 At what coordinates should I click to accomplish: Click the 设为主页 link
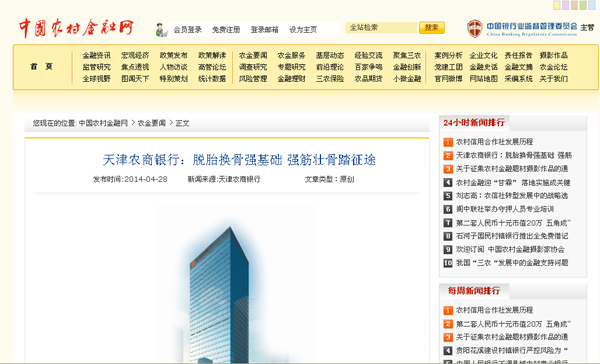point(303,30)
